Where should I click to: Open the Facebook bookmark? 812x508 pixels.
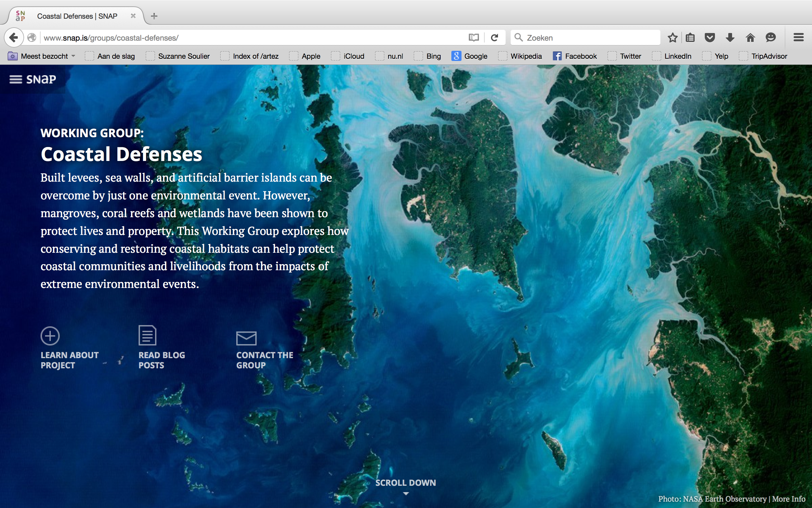click(575, 56)
